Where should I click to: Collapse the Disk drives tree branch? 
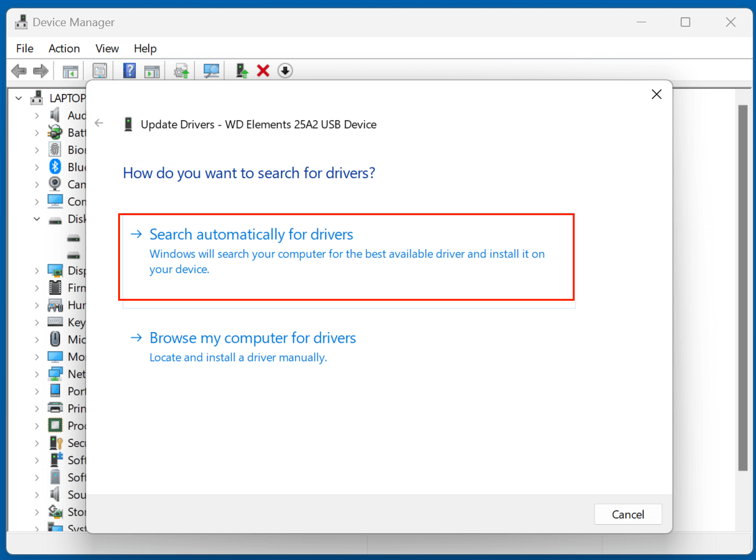click(x=36, y=218)
